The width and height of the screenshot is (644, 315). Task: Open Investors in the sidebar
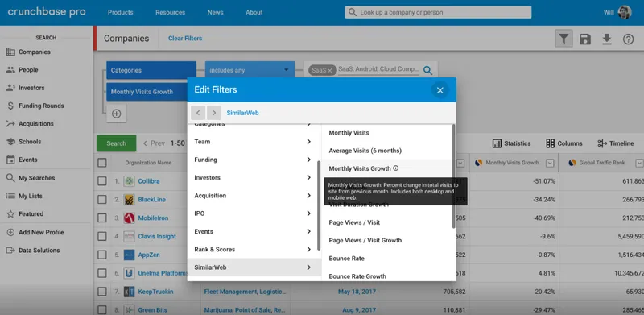coord(25,88)
